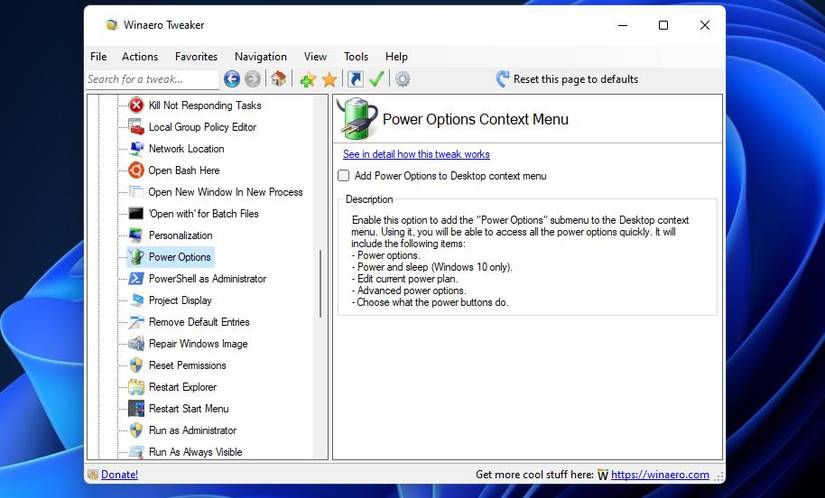
Task: Click the Ubuntu icon for Open Bash Here
Action: [x=136, y=170]
